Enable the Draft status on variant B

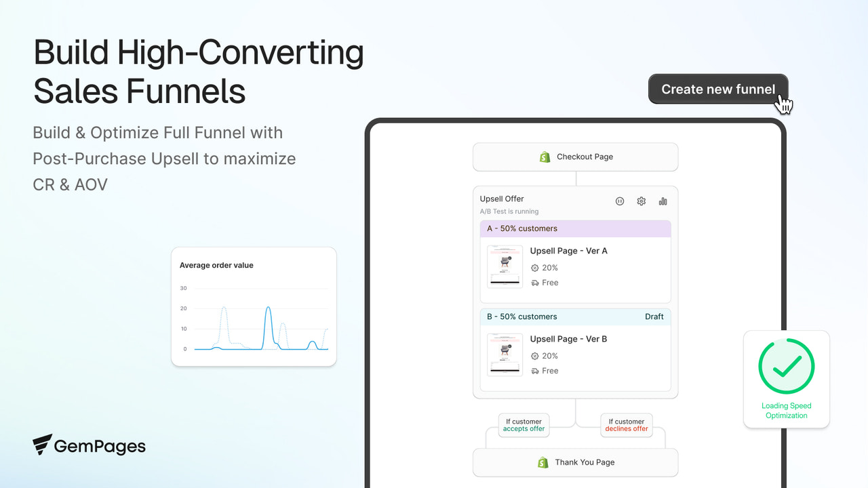pos(654,317)
